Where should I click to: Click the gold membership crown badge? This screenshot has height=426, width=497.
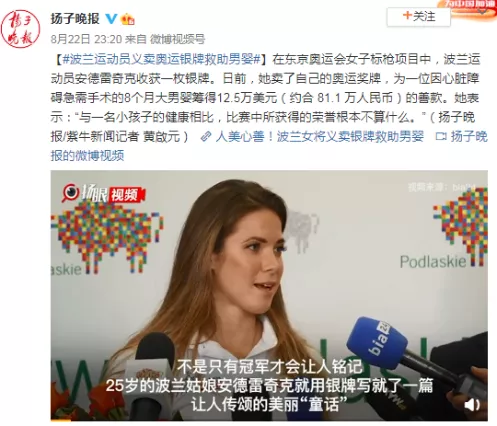click(x=128, y=19)
